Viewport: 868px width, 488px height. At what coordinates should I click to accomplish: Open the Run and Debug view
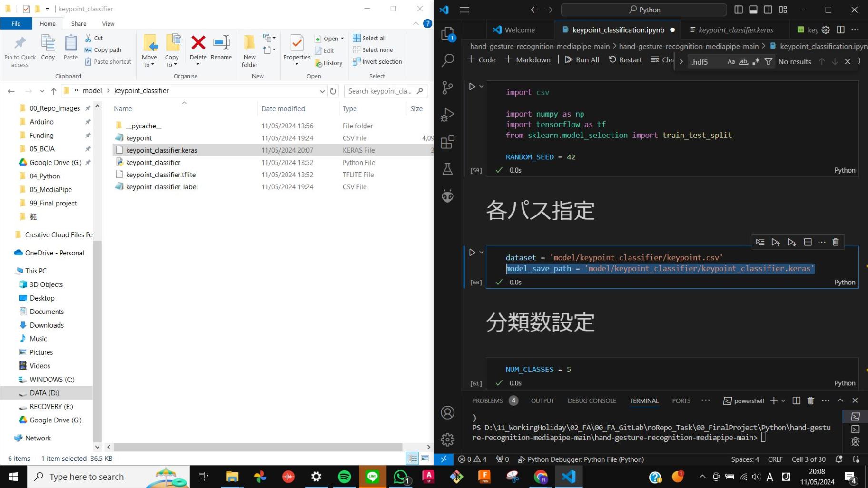447,115
